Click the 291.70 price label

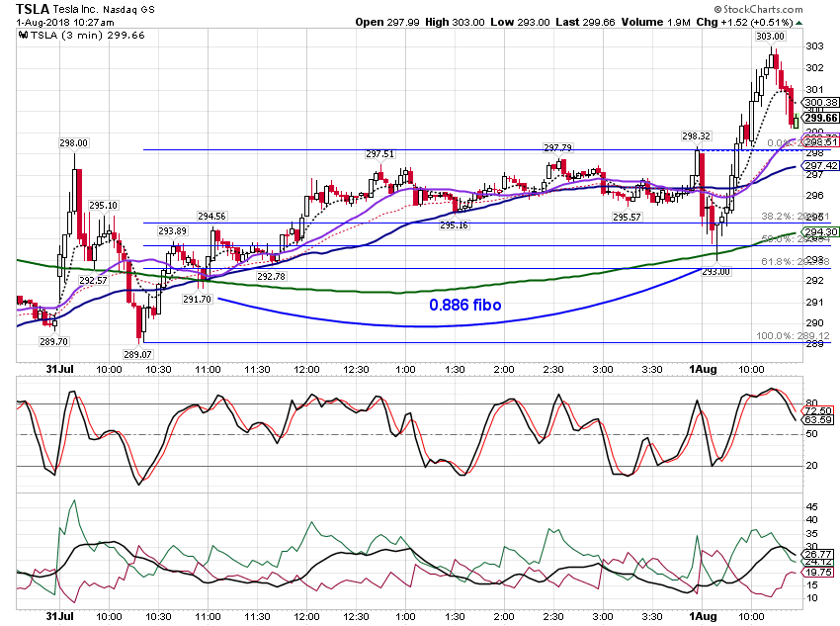click(197, 299)
